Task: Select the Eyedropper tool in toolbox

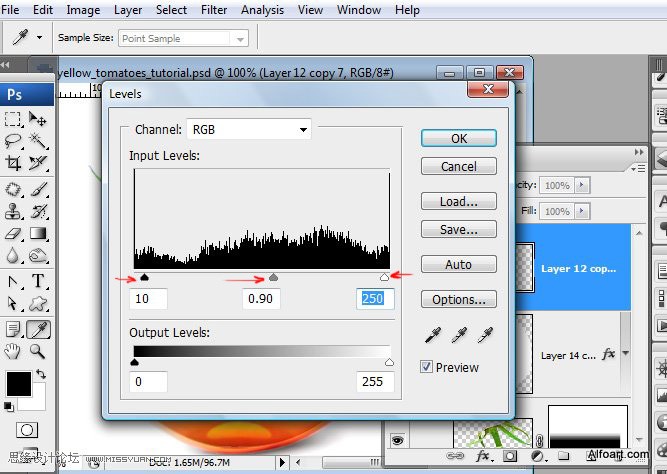Action: point(38,330)
